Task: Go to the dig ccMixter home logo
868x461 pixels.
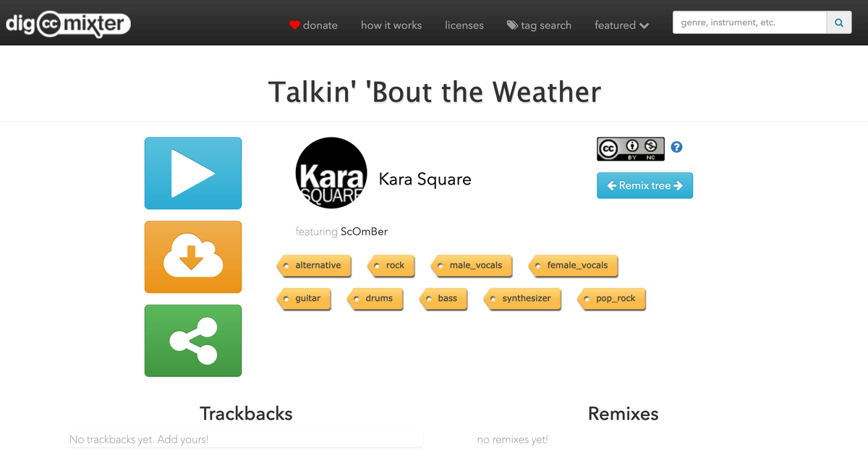Action: pos(68,25)
